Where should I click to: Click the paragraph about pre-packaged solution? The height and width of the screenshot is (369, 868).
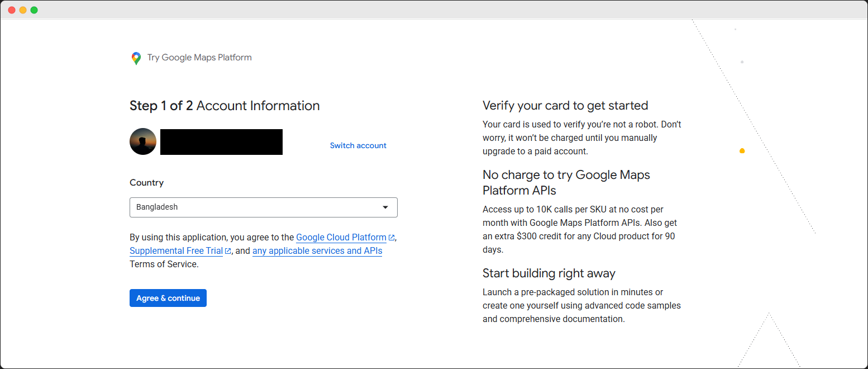tap(581, 305)
